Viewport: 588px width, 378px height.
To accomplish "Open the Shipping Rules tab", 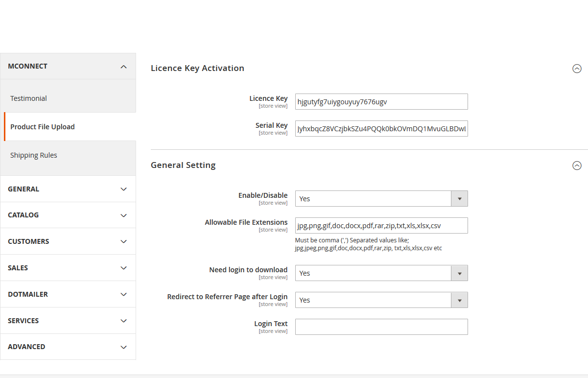I will click(x=34, y=155).
